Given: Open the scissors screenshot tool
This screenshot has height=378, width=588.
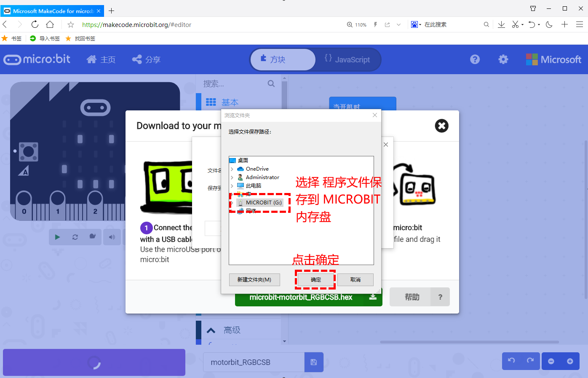Looking at the screenshot, I should (x=515, y=24).
